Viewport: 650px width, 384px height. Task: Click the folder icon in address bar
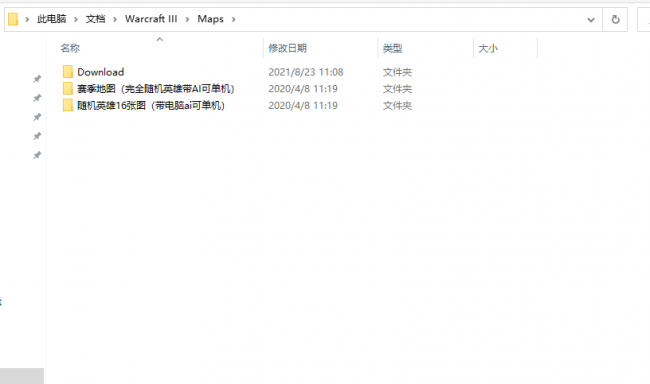click(x=13, y=19)
